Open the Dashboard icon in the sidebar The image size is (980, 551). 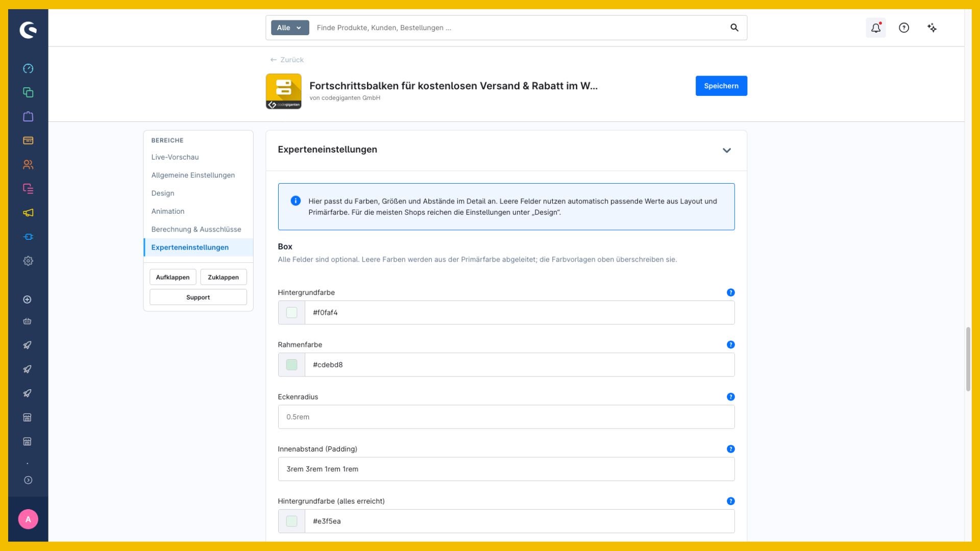tap(28, 68)
